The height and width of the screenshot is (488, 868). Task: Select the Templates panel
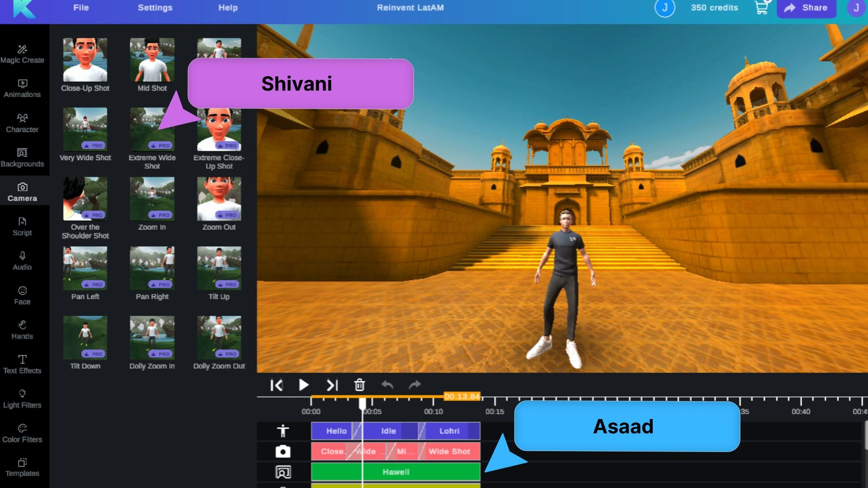tap(22, 467)
